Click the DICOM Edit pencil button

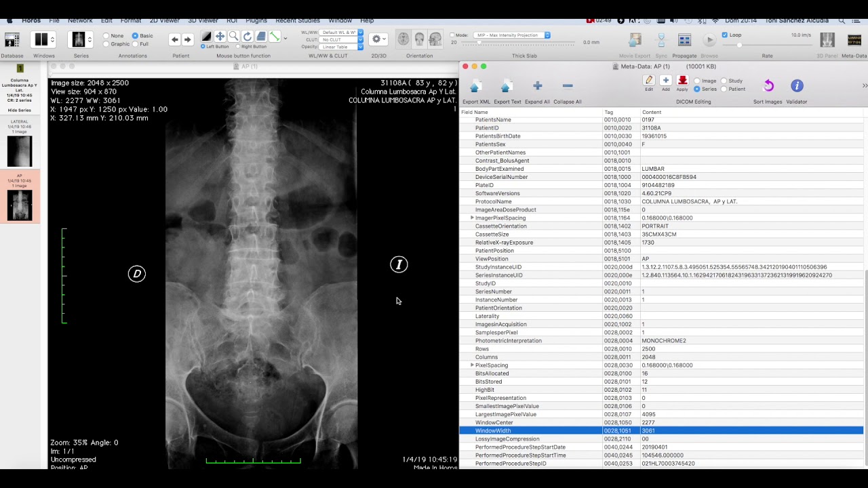pyautogui.click(x=649, y=81)
